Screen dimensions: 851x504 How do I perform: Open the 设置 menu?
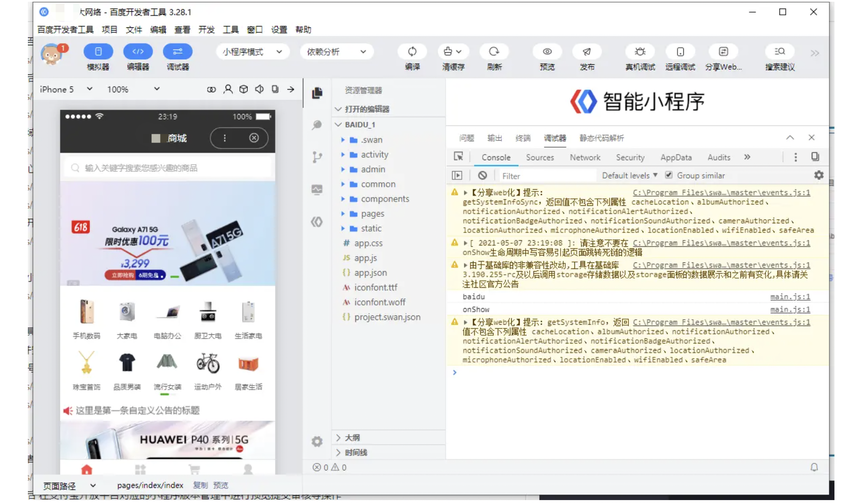click(279, 30)
